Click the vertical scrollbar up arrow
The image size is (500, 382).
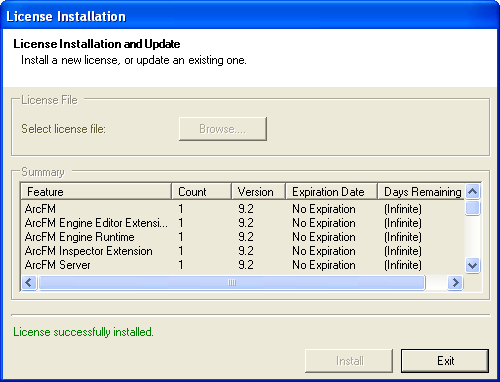[x=473, y=191]
